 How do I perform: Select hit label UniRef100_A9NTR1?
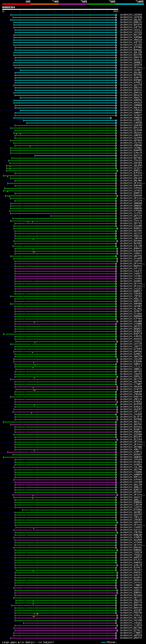pos(131,100)
